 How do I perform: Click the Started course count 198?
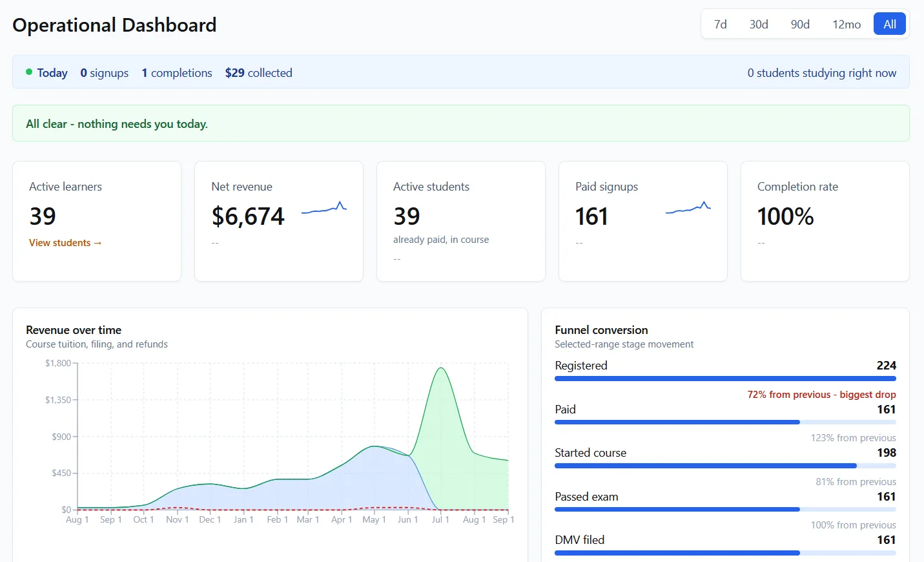(887, 453)
